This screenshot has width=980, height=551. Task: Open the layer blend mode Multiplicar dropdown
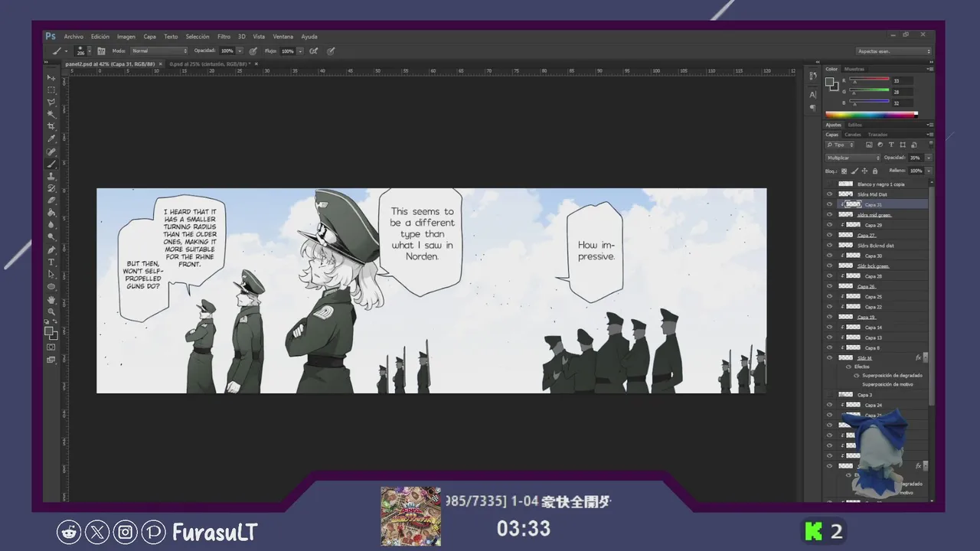click(x=853, y=158)
